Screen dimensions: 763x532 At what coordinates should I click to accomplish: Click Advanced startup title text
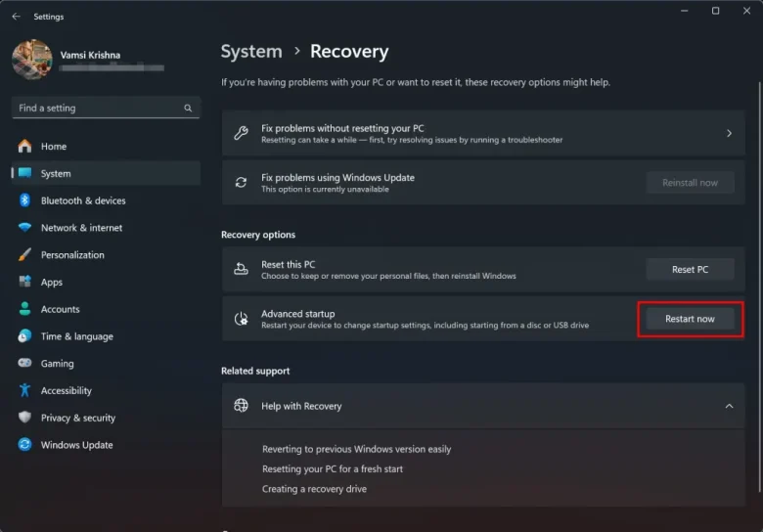tap(297, 314)
